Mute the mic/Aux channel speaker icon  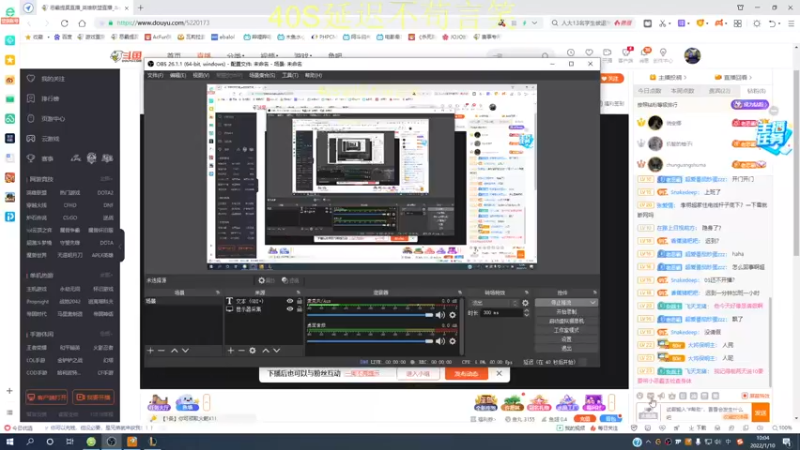point(440,315)
